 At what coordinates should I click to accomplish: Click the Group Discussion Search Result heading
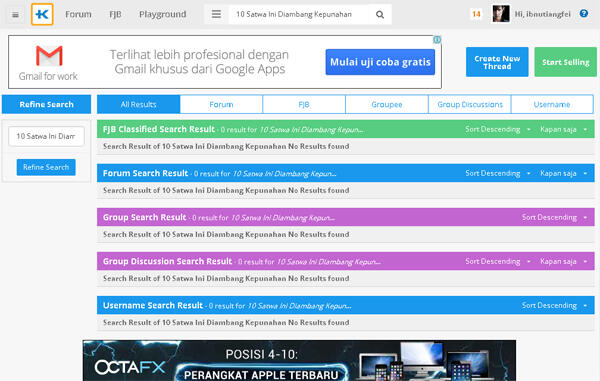tap(167, 261)
